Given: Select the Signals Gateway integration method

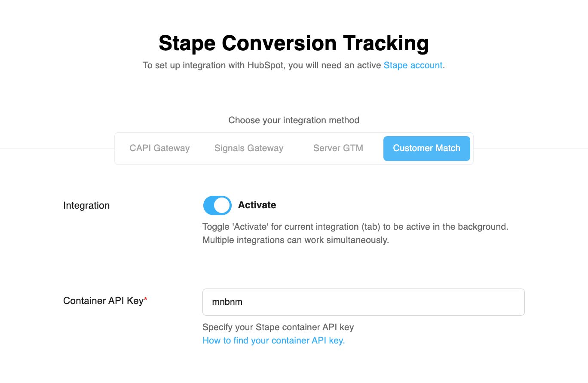Looking at the screenshot, I should 249,148.
